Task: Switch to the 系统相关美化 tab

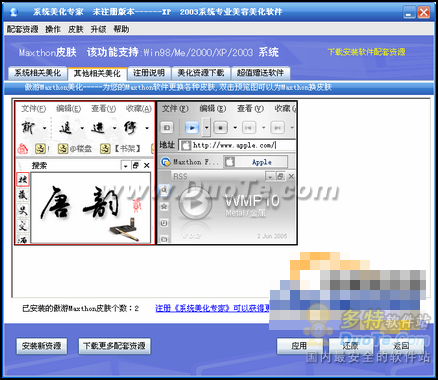Action: 37,73
